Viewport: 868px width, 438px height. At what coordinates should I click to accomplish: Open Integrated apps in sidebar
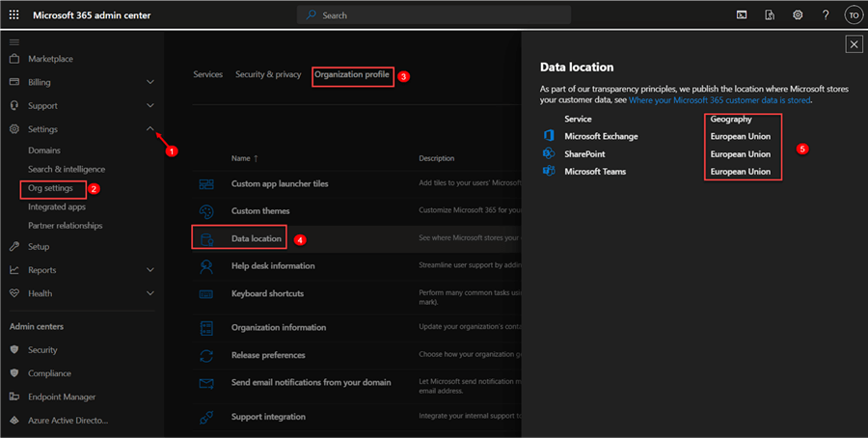(57, 206)
